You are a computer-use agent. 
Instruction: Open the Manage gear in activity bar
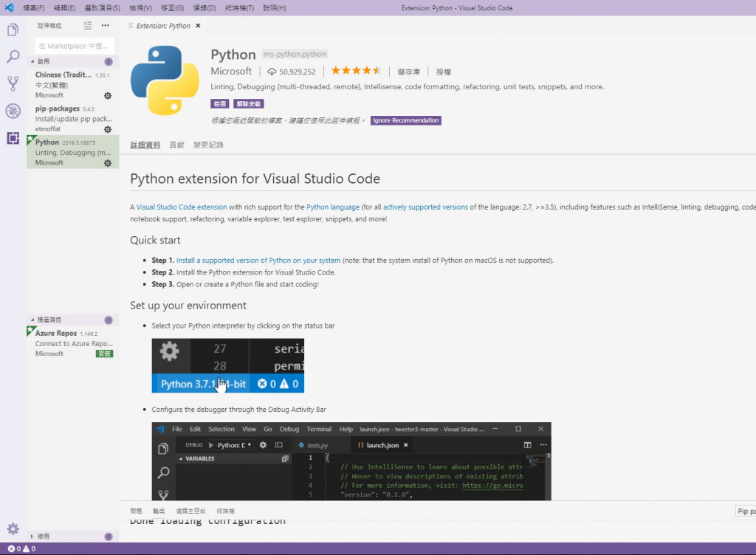13,529
